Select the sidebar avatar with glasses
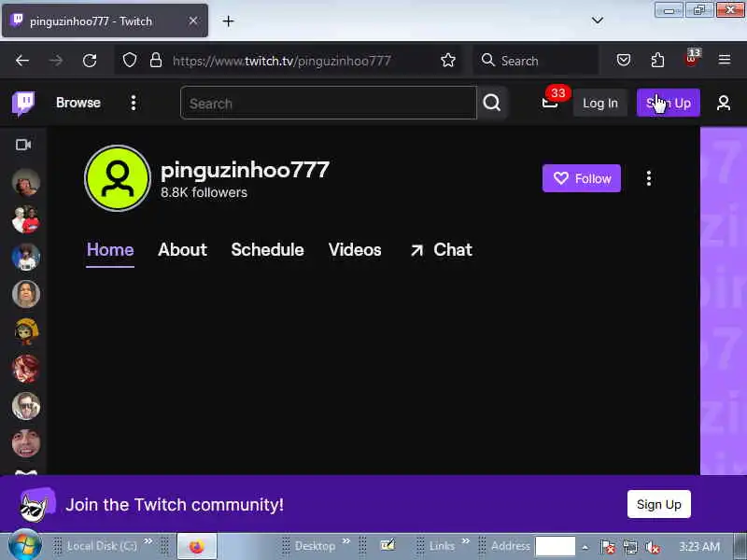The height and width of the screenshot is (560, 747). coord(26,406)
